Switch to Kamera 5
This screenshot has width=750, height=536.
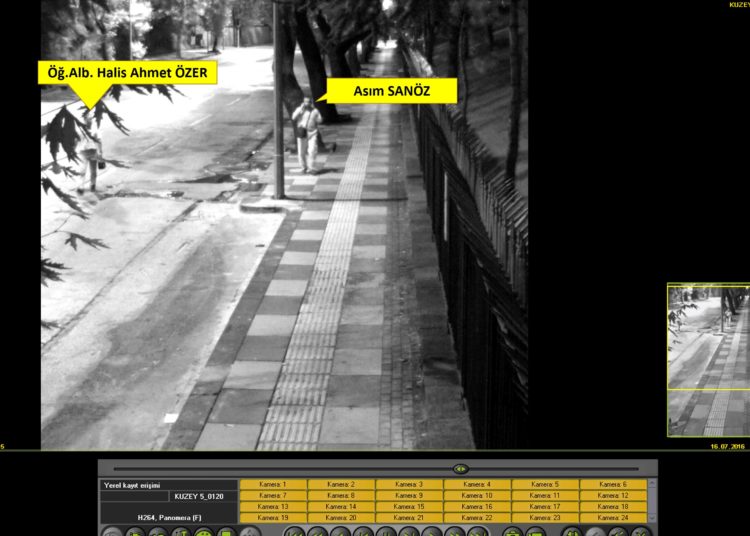click(545, 484)
